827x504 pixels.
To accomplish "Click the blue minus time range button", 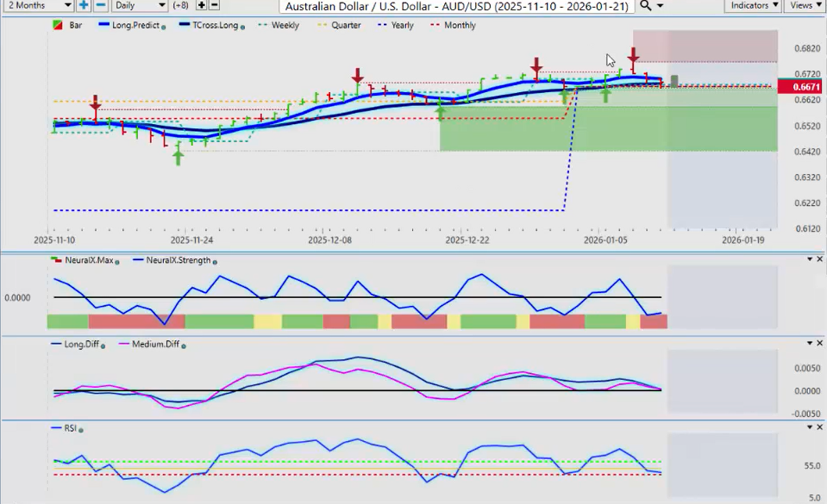I will (x=100, y=5).
